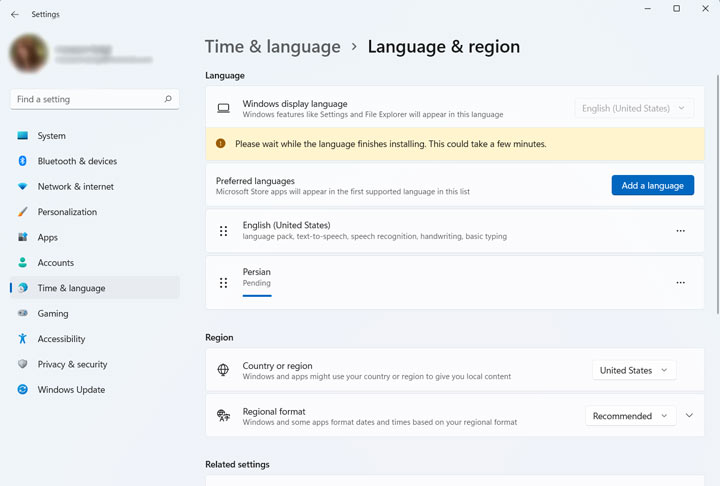This screenshot has width=720, height=486.
Task: Click the Gaming controller icon
Action: pyautogui.click(x=22, y=313)
